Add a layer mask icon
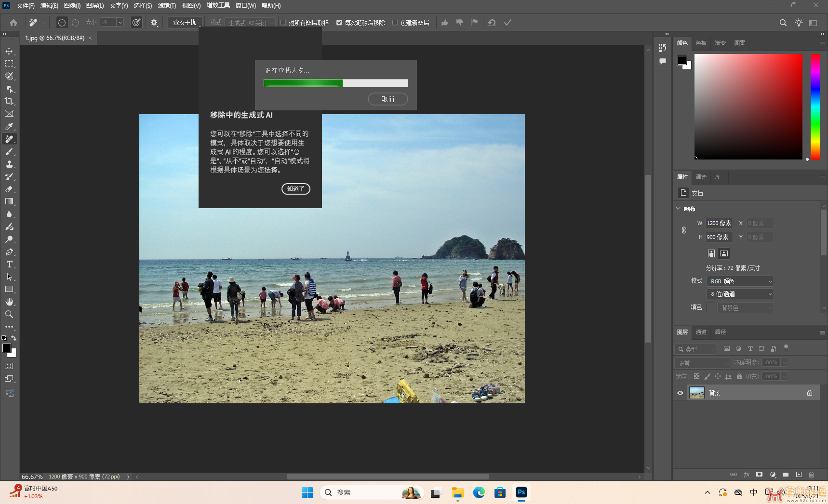Screen dimensions: 828x504 [x=760, y=475]
